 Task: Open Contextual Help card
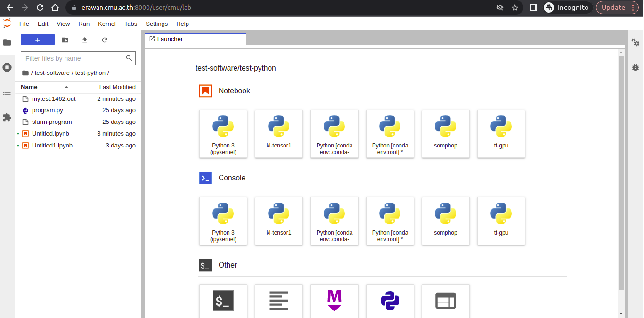point(446,301)
